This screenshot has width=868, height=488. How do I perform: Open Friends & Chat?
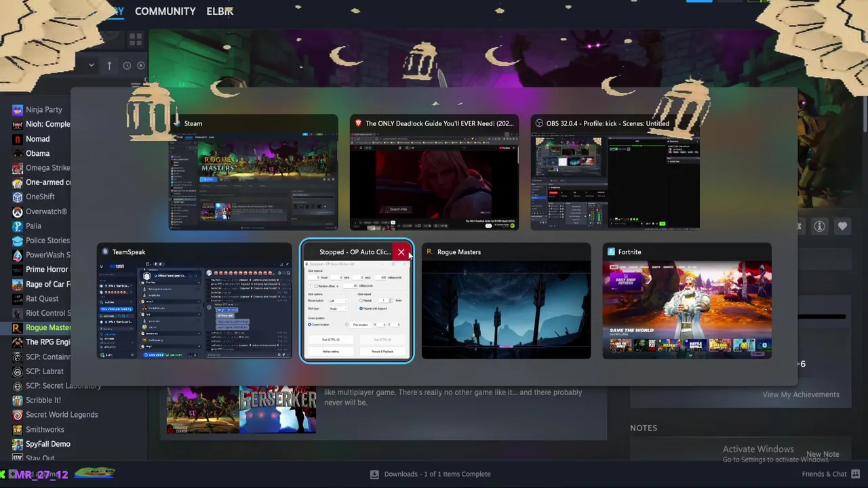coord(825,474)
